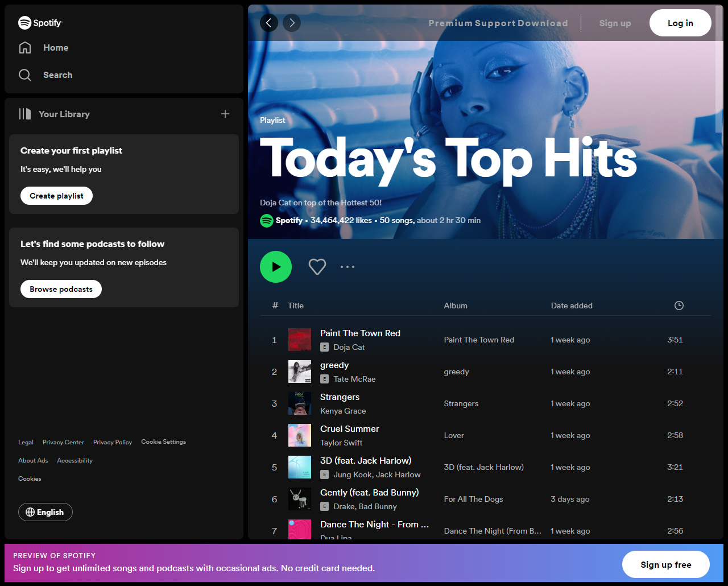This screenshot has width=728, height=586.
Task: Open the Paint The Town Red cover thumbnail
Action: 300,340
